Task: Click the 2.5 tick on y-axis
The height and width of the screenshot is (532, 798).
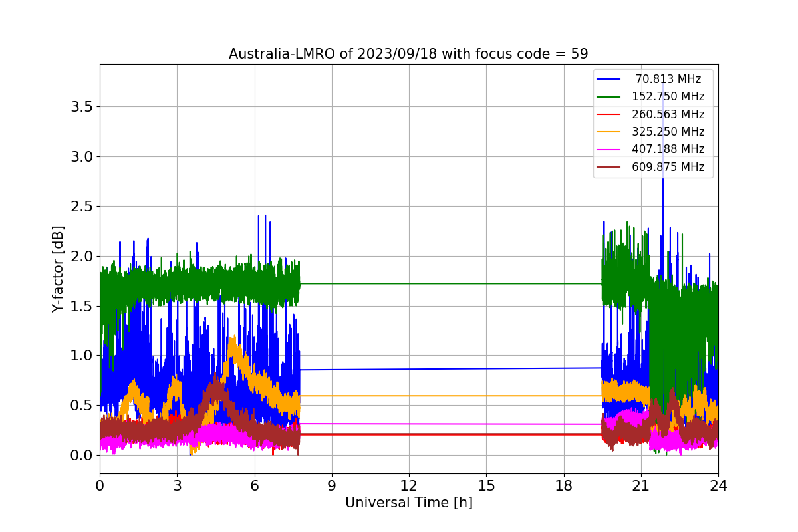Action: click(81, 207)
